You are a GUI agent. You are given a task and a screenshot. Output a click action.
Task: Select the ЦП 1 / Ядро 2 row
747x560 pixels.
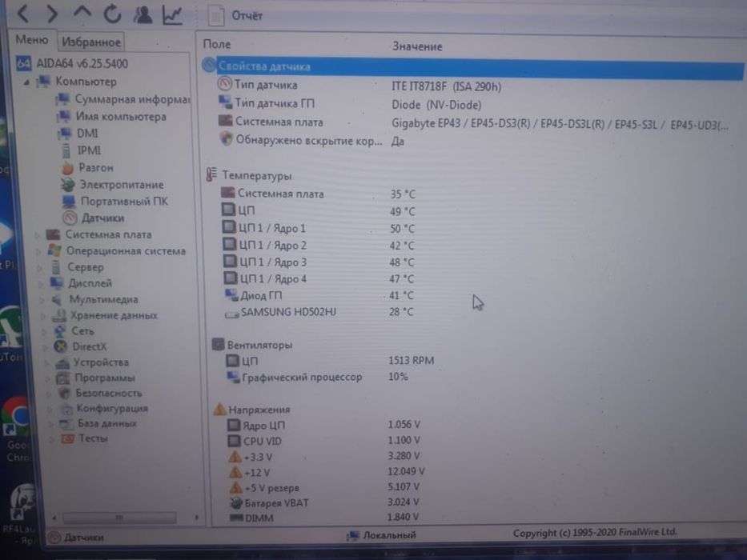pyautogui.click(x=318, y=246)
